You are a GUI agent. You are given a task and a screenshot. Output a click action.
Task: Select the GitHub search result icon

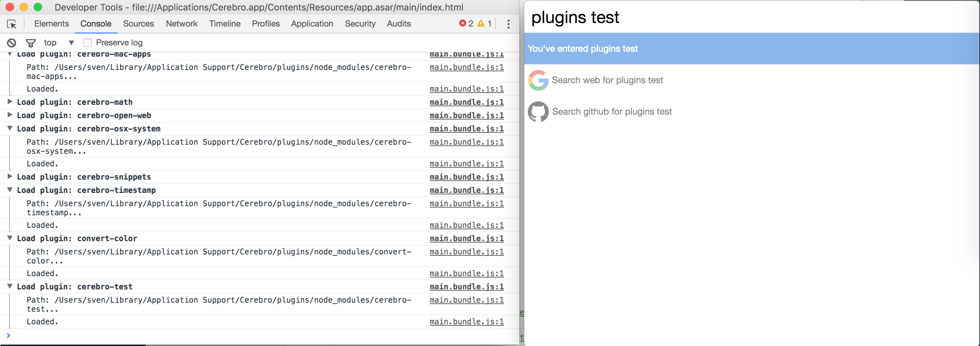[x=538, y=111]
